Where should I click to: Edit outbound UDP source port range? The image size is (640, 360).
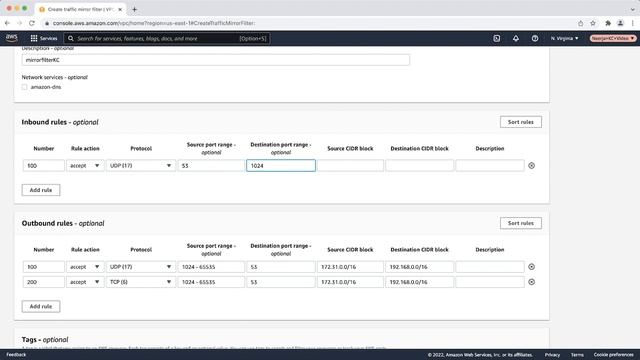tap(211, 267)
